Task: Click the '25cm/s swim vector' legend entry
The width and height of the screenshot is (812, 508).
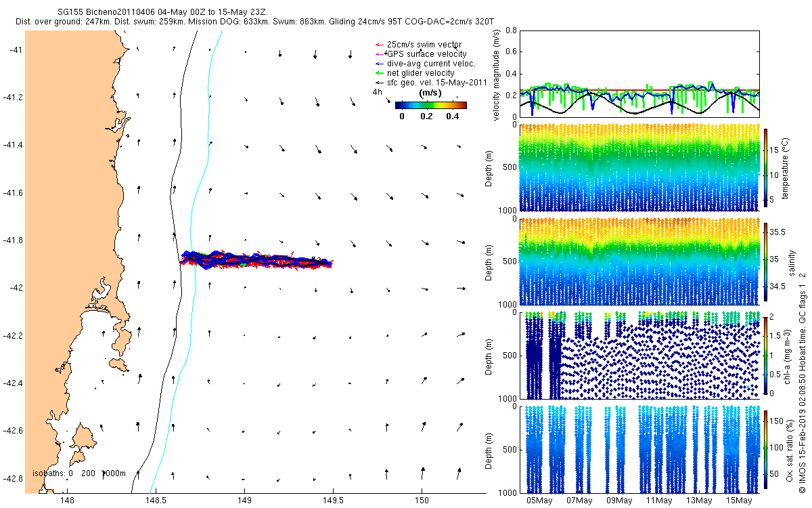Action: coord(424,44)
